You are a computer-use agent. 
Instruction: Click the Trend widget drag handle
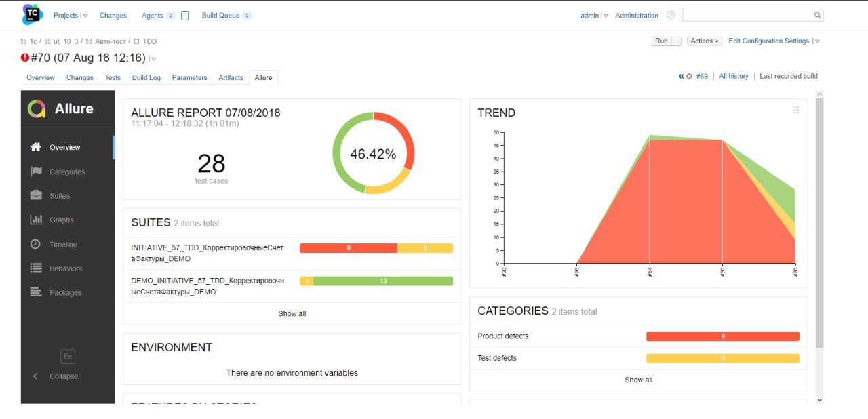[796, 111]
